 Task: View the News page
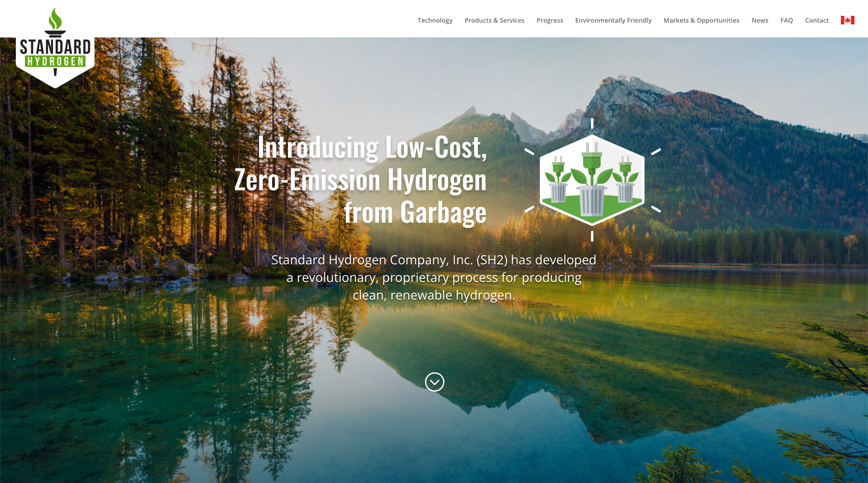[759, 20]
